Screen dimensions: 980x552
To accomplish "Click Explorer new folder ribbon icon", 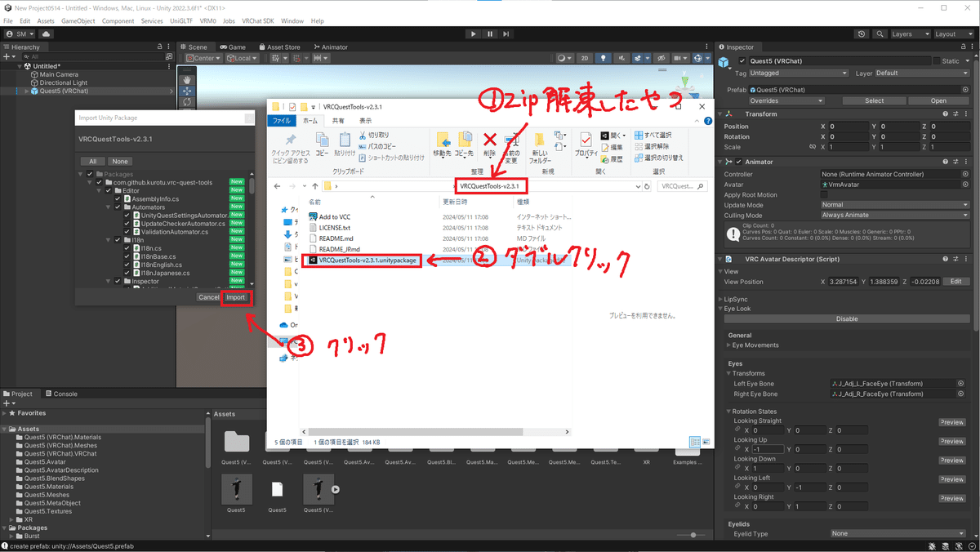I will [540, 140].
